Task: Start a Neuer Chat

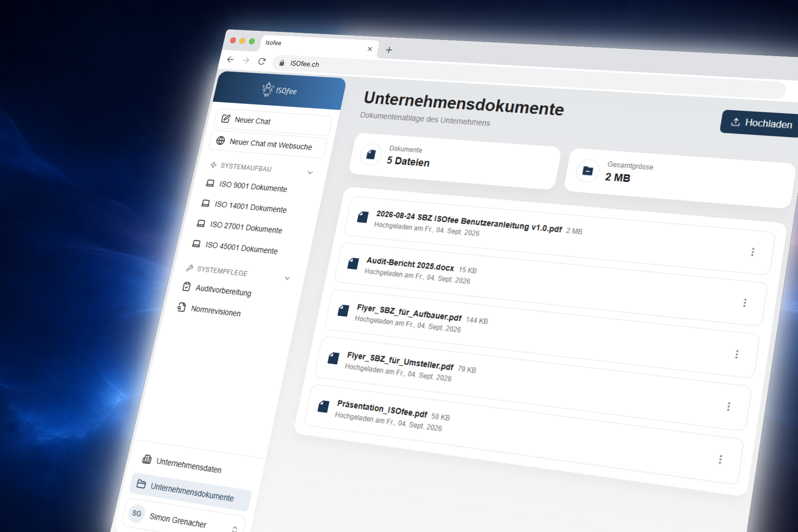Action: pos(273,122)
